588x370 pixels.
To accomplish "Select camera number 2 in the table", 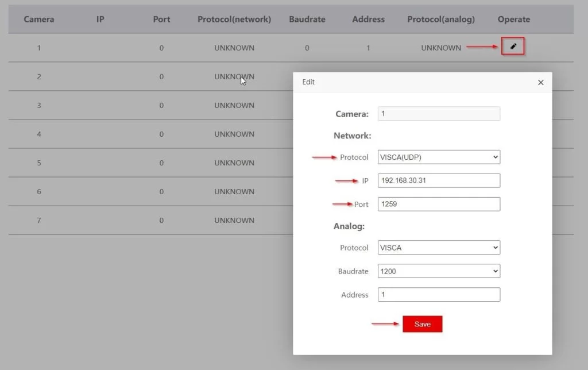I will coord(39,76).
